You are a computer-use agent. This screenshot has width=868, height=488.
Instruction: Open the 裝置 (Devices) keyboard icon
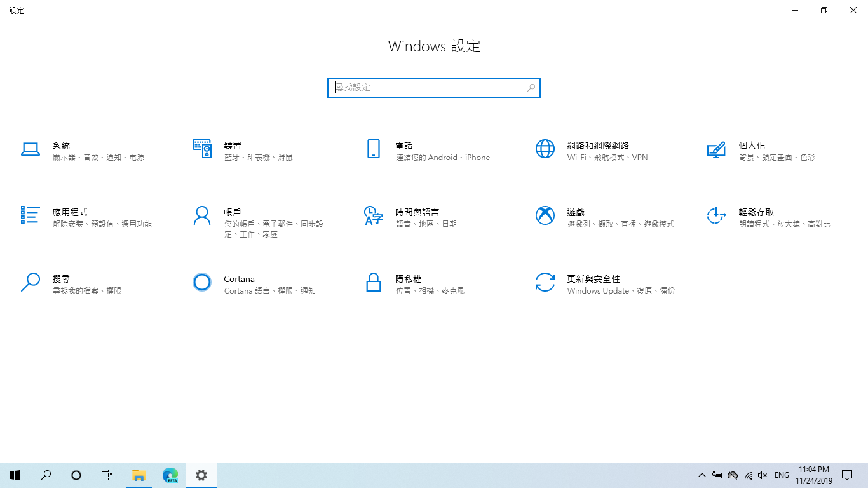point(202,149)
